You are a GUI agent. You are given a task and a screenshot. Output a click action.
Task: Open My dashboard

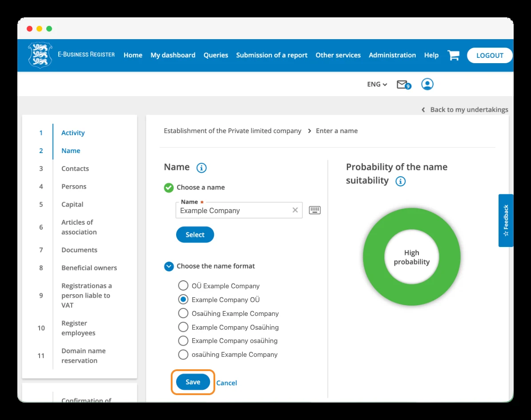[x=173, y=55]
